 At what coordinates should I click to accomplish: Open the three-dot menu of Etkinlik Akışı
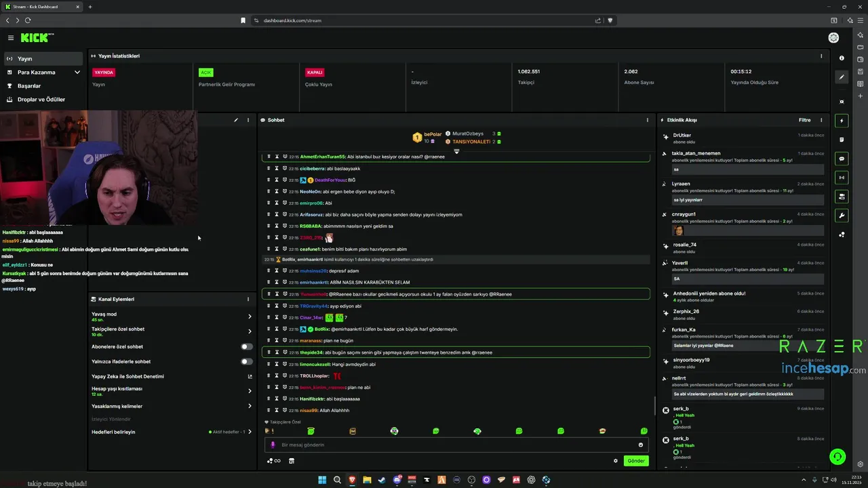point(821,120)
